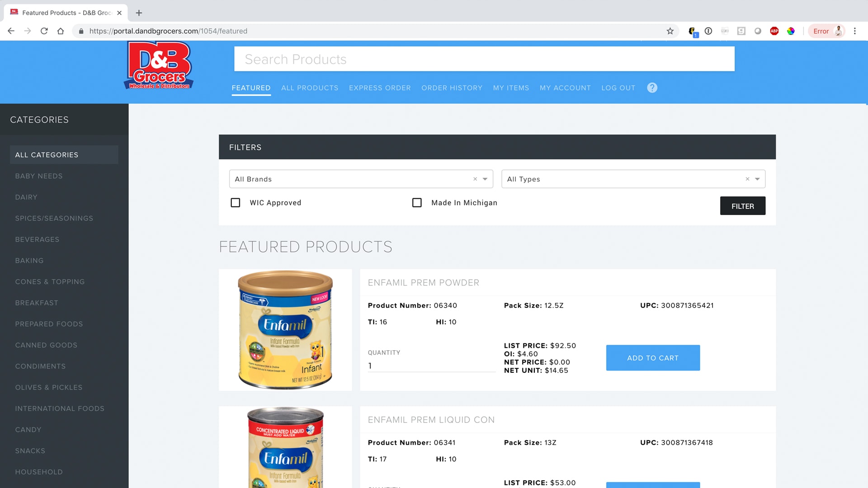
Task: Open the Dairy category
Action: [x=26, y=197]
